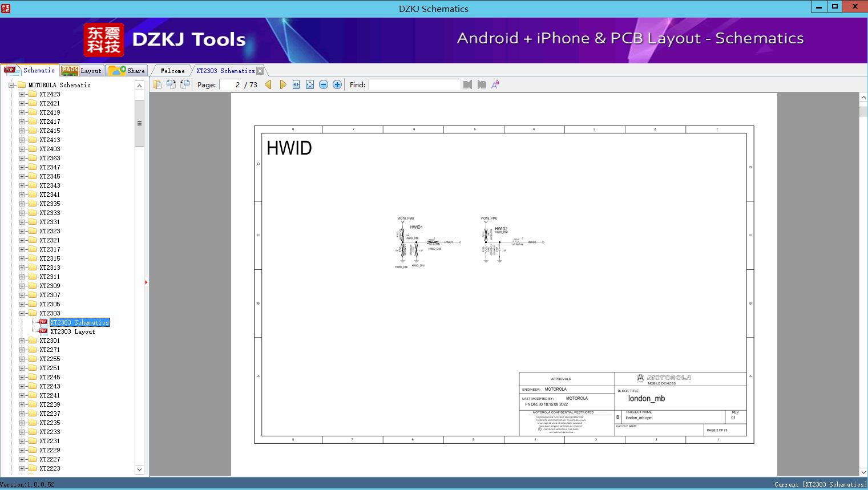Select the XT2363 tree folder

(x=50, y=158)
